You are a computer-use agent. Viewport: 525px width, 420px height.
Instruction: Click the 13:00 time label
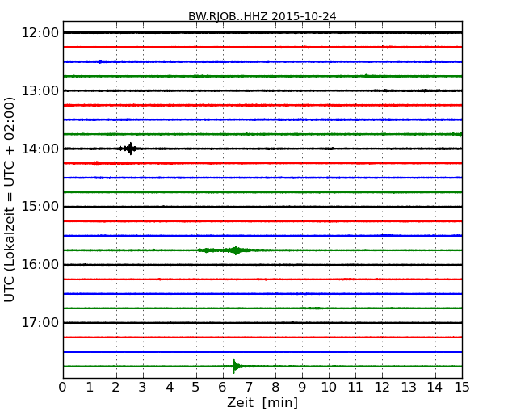click(x=40, y=90)
